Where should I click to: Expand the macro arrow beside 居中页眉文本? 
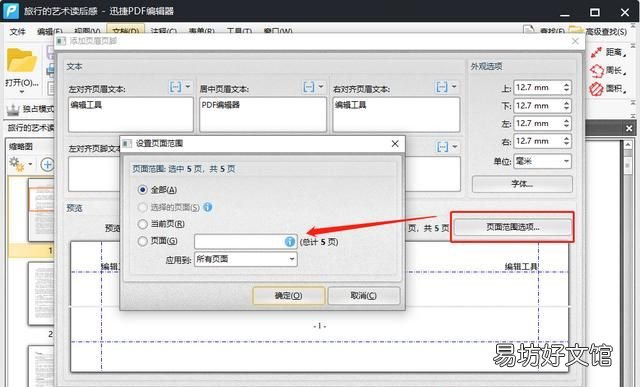[x=321, y=87]
